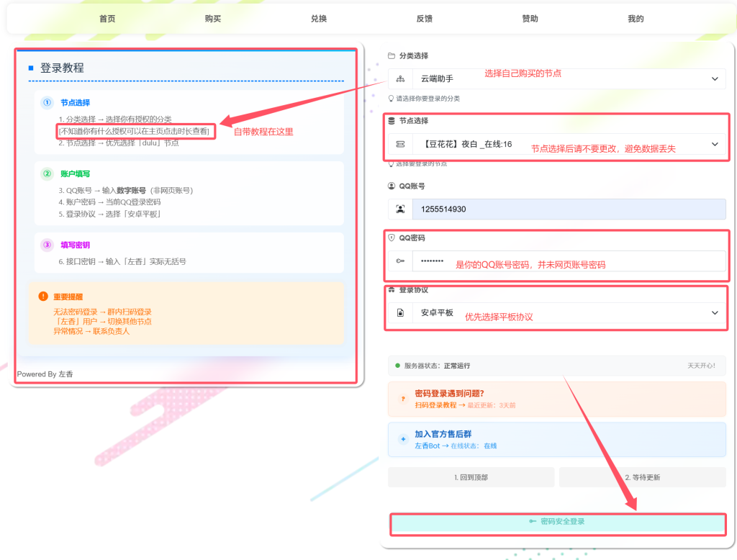Click the server icon beside the 豆花花 node
The height and width of the screenshot is (560, 737).
tap(400, 145)
